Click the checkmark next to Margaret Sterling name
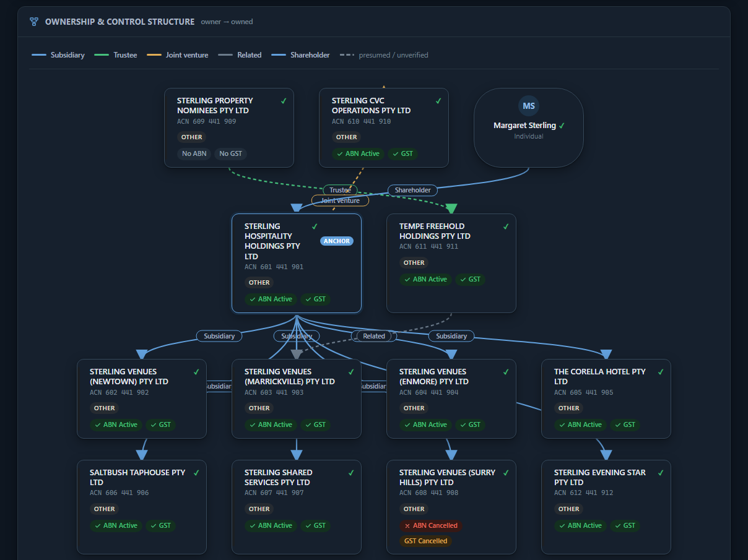 click(562, 126)
